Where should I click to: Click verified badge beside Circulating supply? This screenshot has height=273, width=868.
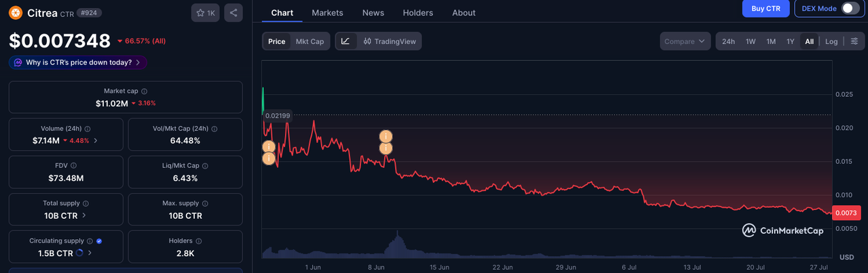99,240
